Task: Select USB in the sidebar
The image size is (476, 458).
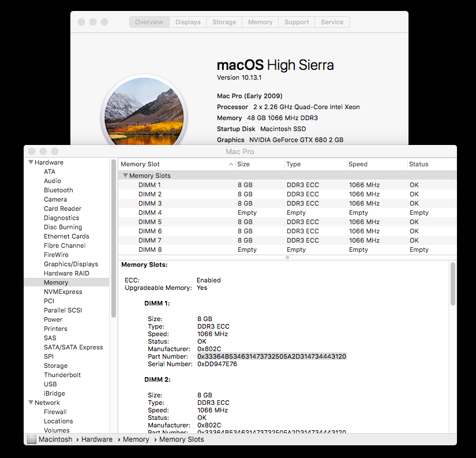Action: (x=50, y=384)
